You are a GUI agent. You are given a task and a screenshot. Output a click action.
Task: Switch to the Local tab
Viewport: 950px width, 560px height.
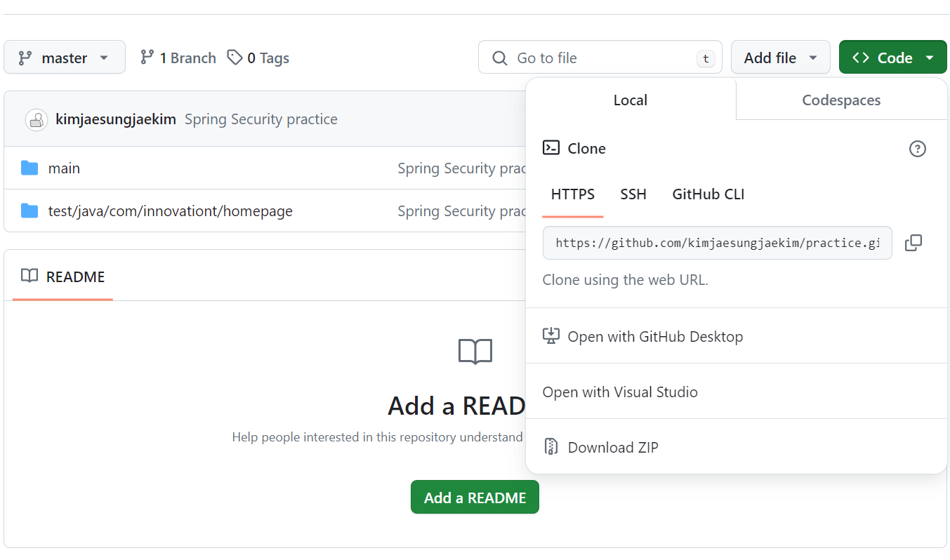point(631,100)
